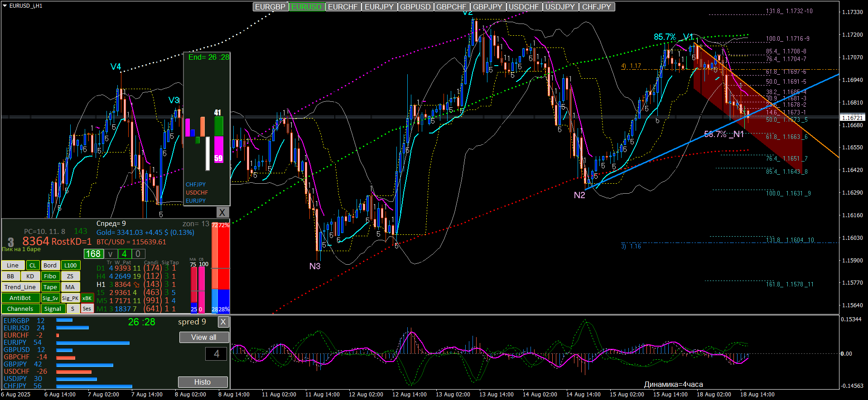Screen dimensions: 868x400
Task: Select the H1 timeframe row label
Action: [x=101, y=285]
